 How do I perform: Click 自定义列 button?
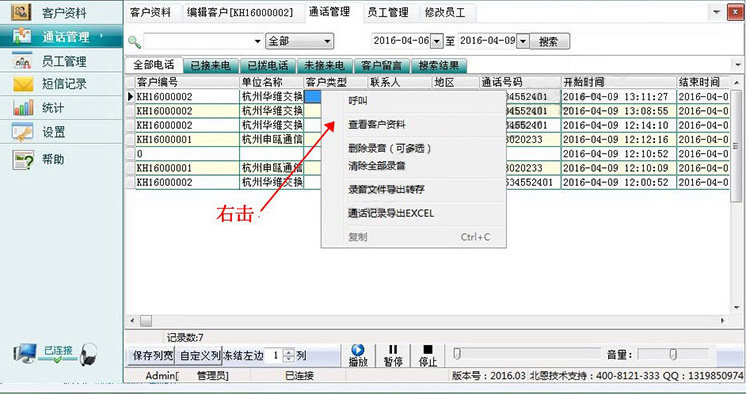point(200,355)
